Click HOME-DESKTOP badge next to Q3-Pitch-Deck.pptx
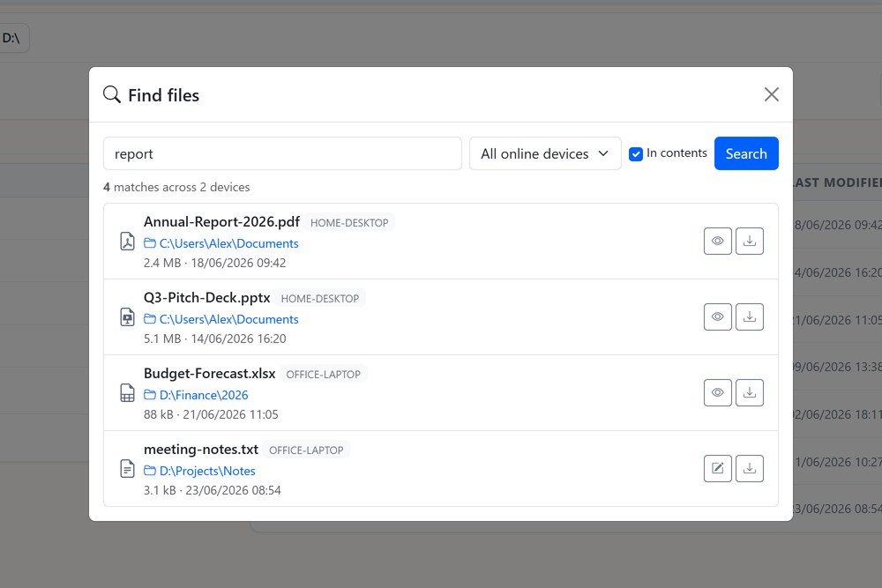The image size is (882, 588). coord(320,299)
